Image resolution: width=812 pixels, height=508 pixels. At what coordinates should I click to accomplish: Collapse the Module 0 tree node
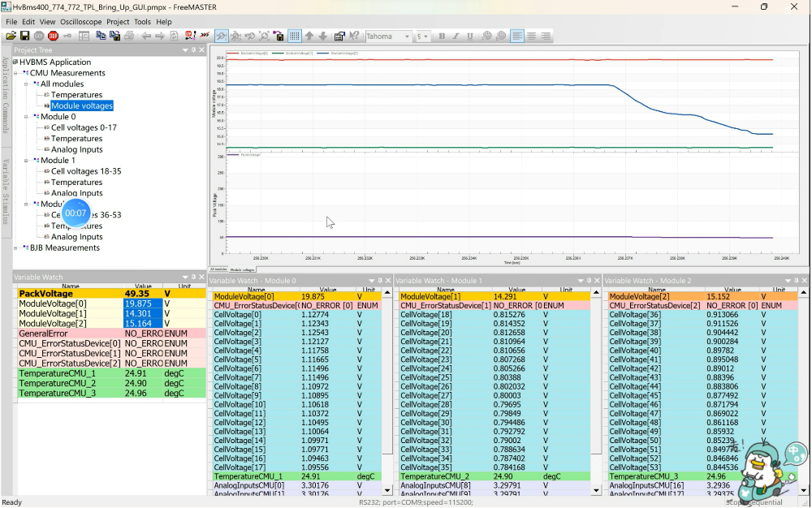click(x=26, y=117)
